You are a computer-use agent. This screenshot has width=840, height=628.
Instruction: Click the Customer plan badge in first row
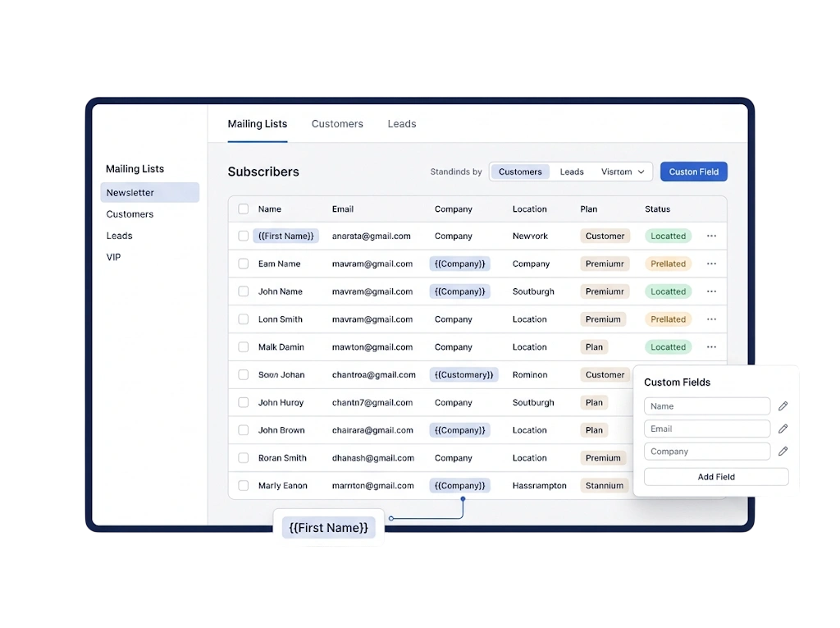[605, 236]
